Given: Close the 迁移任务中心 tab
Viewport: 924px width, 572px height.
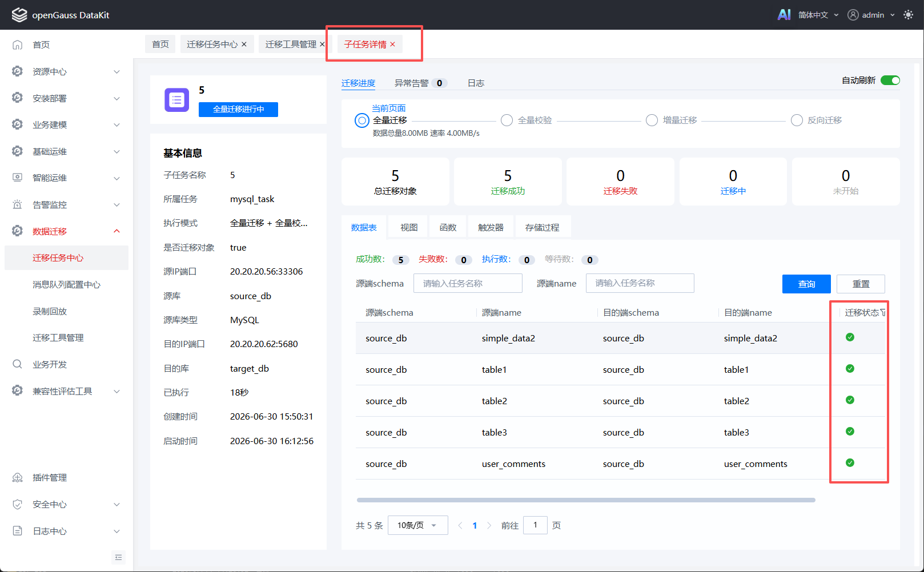Looking at the screenshot, I should click(244, 44).
